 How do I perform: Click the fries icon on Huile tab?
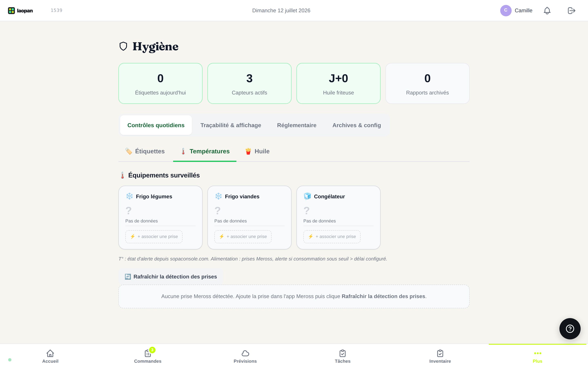tap(248, 151)
